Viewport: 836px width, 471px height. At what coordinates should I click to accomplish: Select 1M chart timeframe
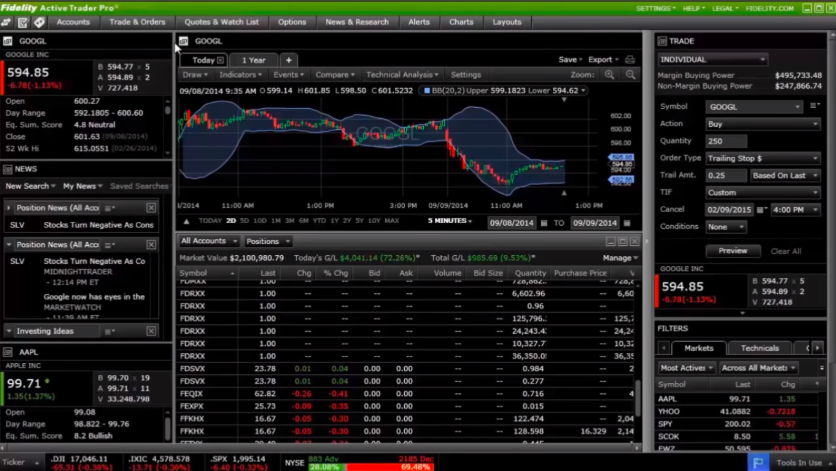coord(276,221)
